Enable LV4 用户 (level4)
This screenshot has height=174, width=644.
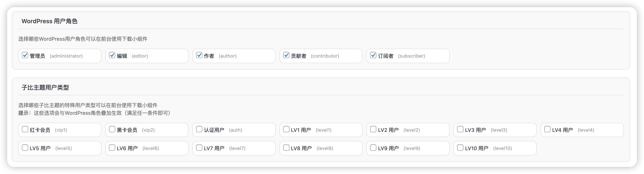click(x=547, y=129)
